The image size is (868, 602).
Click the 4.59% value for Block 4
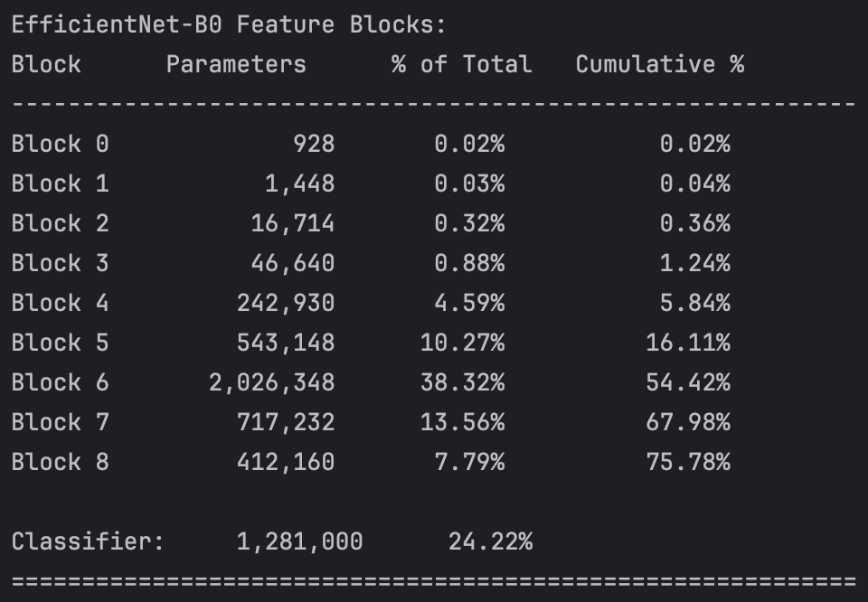pyautogui.click(x=468, y=303)
